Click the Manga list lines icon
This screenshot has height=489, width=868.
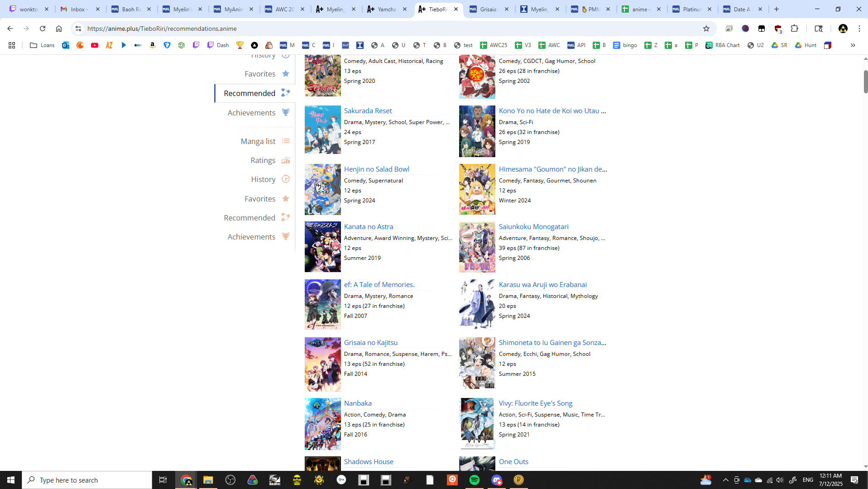286,141
